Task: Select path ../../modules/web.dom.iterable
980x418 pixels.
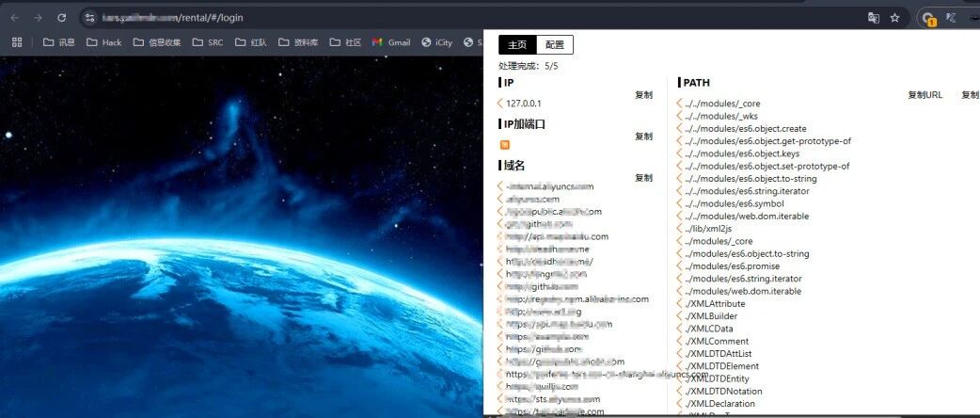Action: [x=746, y=216]
